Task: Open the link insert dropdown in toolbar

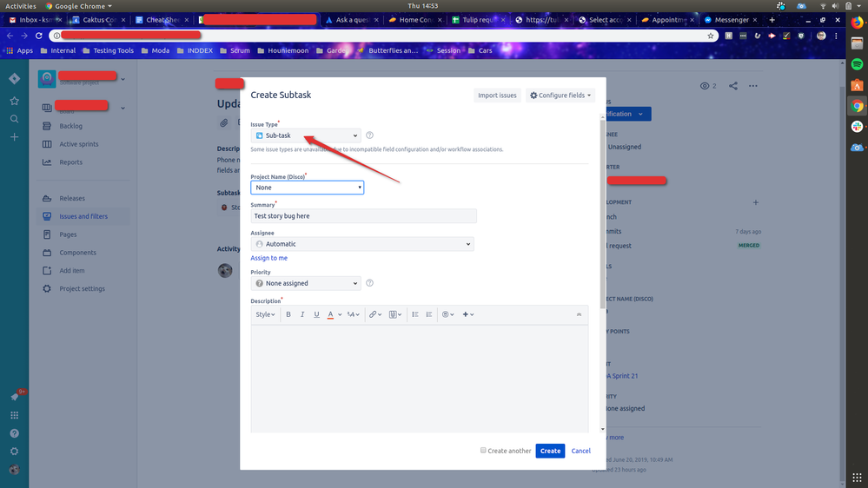Action: click(375, 314)
